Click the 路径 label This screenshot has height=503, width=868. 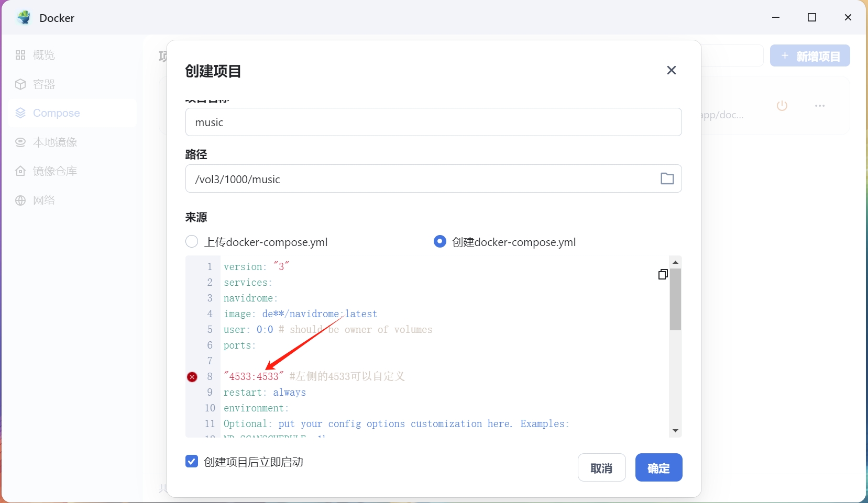pyautogui.click(x=196, y=154)
